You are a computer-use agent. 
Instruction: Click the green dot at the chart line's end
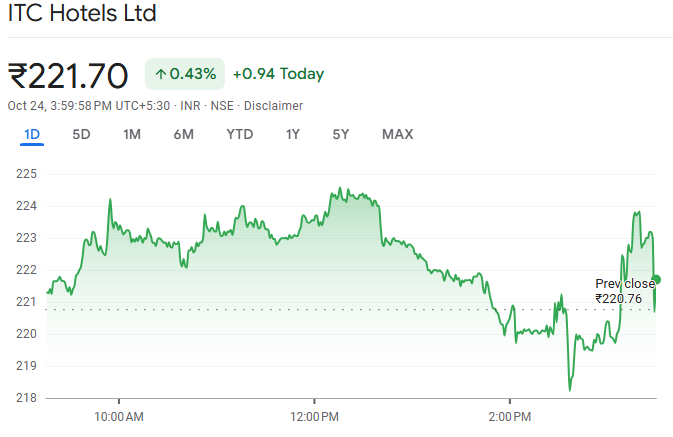pyautogui.click(x=656, y=279)
